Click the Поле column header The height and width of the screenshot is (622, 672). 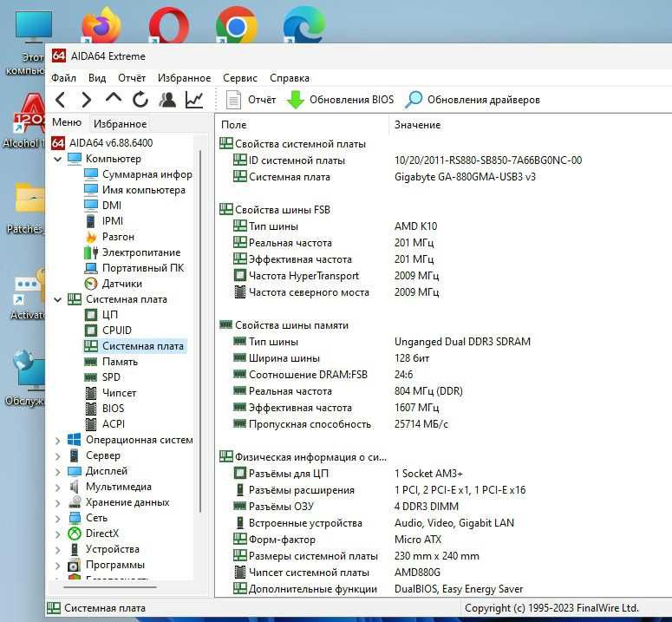tap(302, 125)
